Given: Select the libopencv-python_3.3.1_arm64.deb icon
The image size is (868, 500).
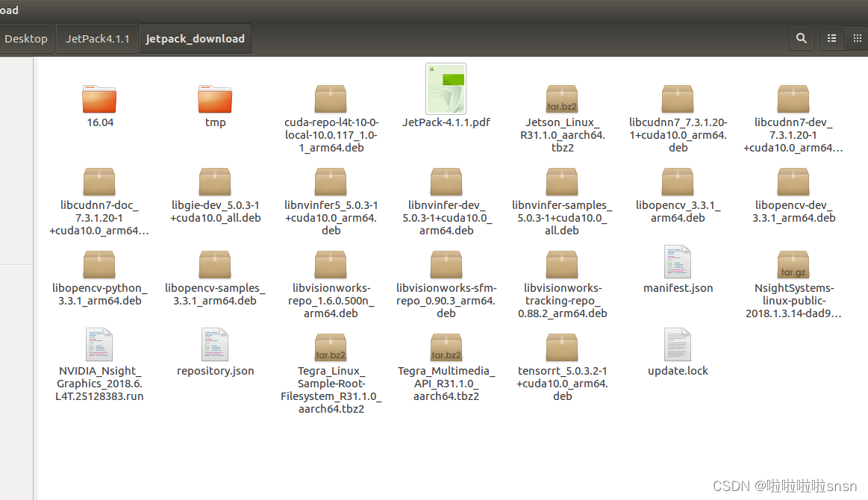Looking at the screenshot, I should 99,265.
